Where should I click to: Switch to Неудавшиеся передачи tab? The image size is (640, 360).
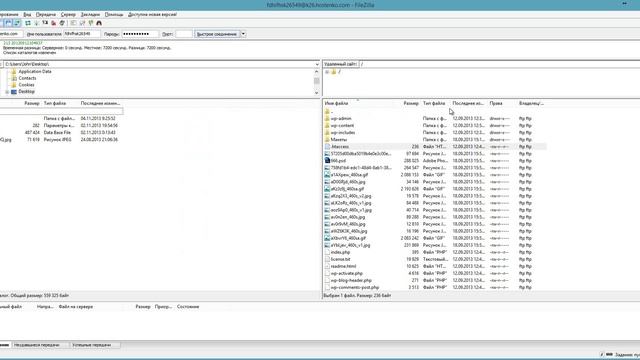click(x=37, y=345)
